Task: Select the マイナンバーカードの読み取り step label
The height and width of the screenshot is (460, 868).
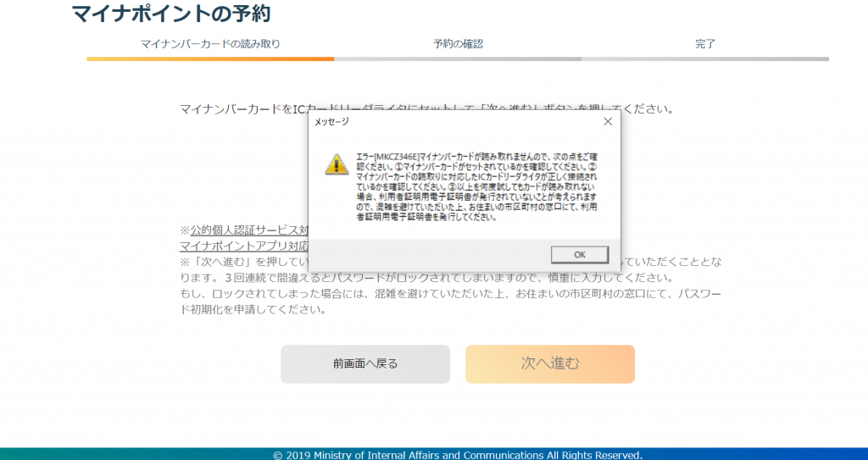Action: click(x=210, y=44)
